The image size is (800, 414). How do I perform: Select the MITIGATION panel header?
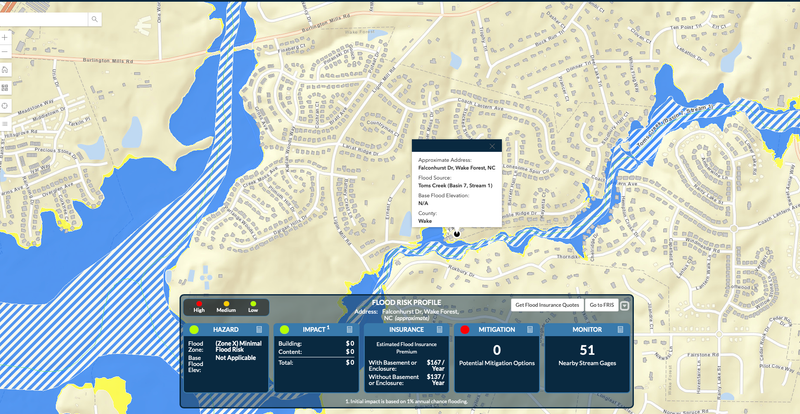(x=497, y=330)
